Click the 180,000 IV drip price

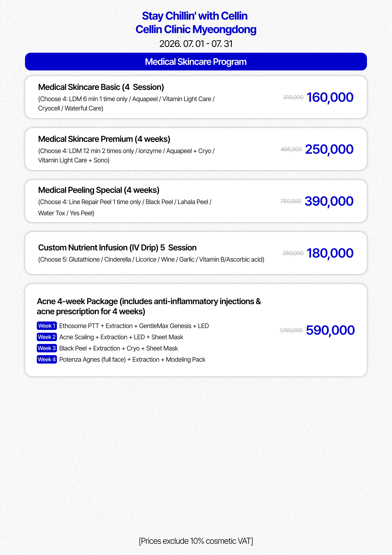[x=330, y=253]
